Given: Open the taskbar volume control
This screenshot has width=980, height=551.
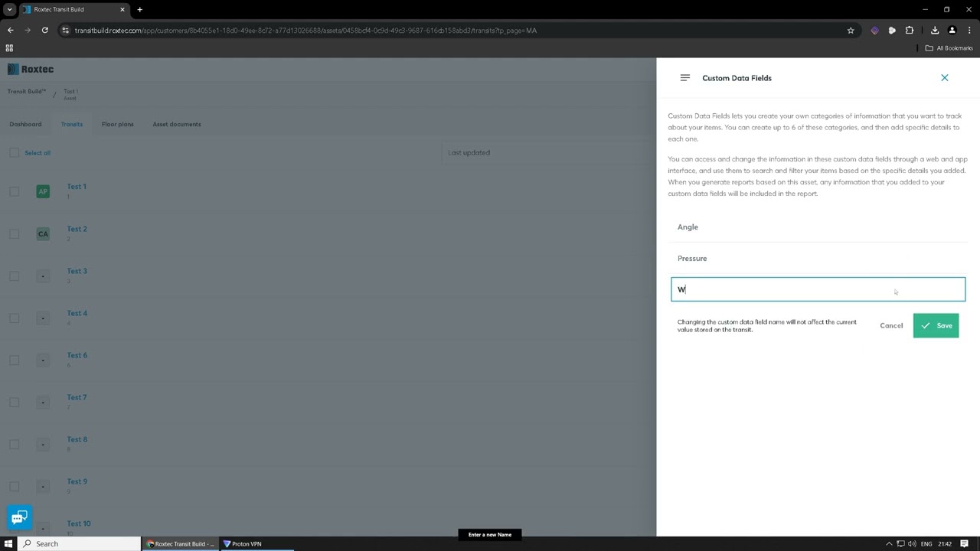Looking at the screenshot, I should (x=911, y=544).
